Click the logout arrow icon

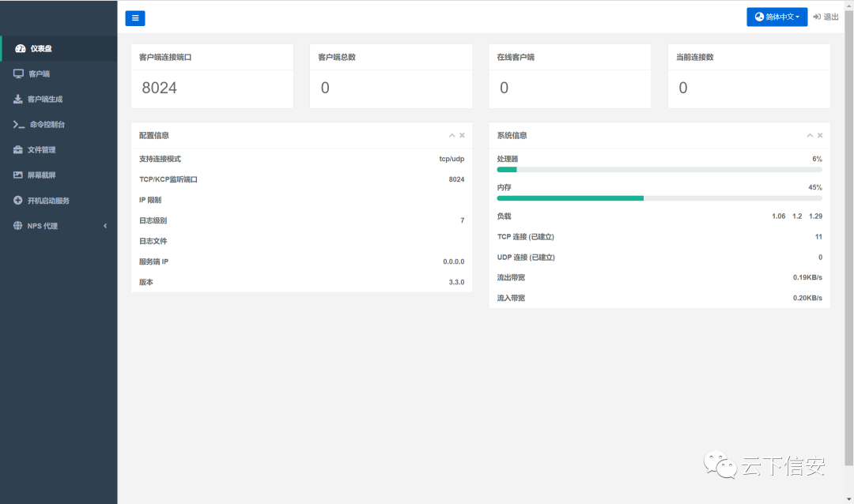(x=816, y=17)
